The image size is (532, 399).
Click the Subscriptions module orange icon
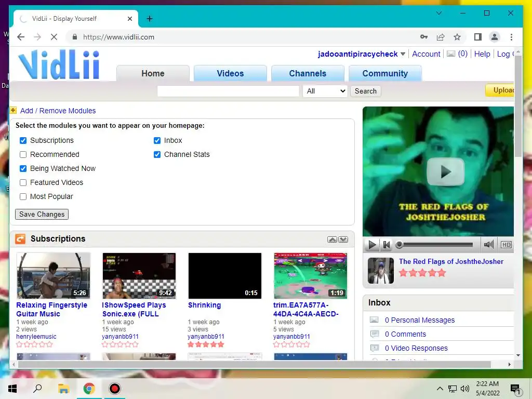[x=20, y=239]
